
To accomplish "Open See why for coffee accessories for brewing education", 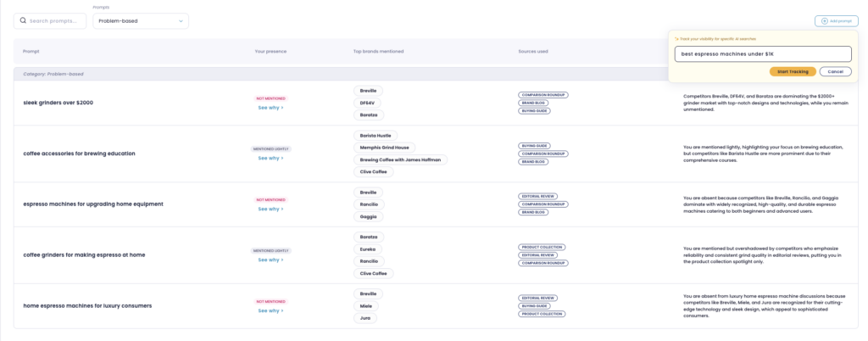I will click(270, 158).
